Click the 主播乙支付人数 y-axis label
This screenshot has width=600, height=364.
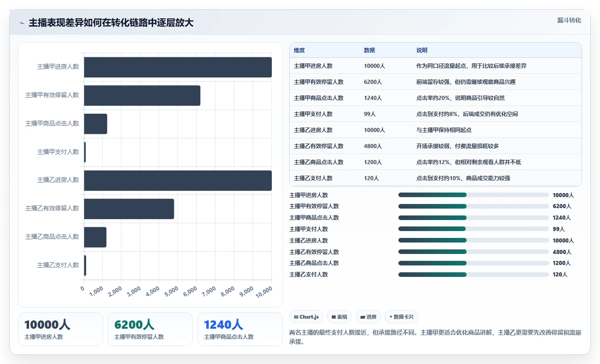[x=58, y=265]
